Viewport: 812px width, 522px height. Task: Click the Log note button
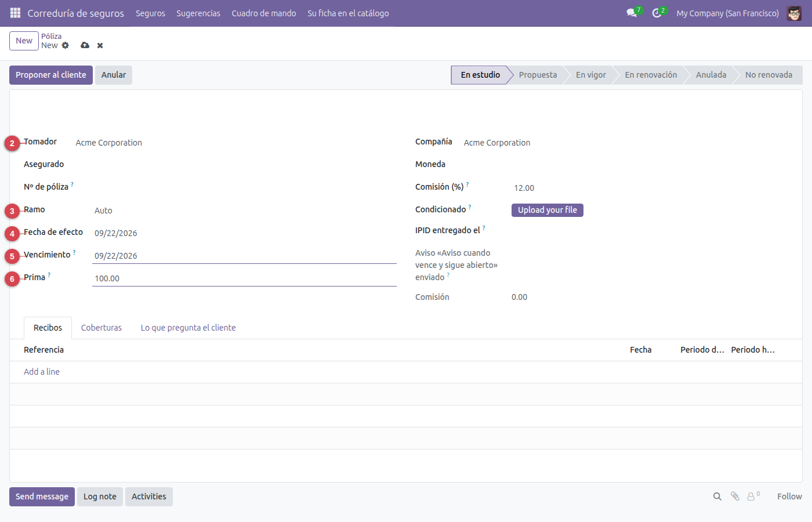pyautogui.click(x=100, y=496)
